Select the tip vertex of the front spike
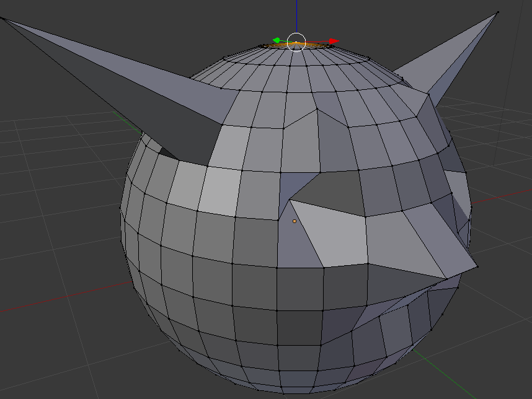This screenshot has width=532, height=399. click(x=477, y=267)
